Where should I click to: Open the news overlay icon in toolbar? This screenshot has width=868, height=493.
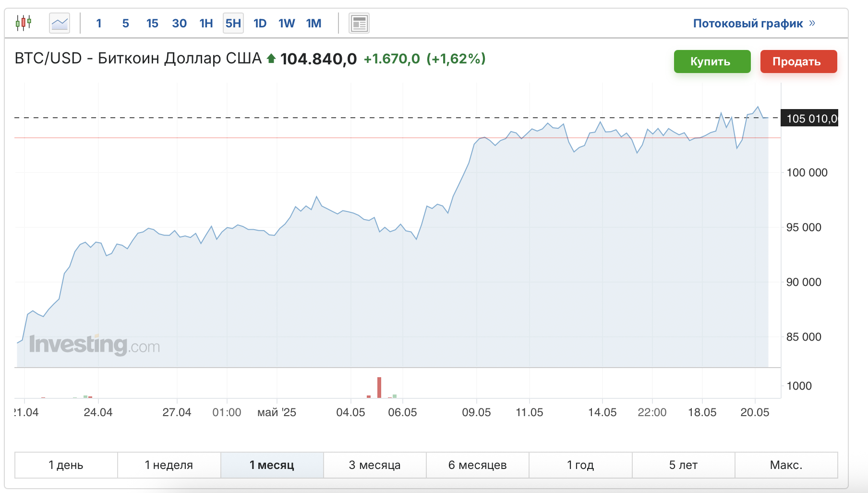coord(360,23)
